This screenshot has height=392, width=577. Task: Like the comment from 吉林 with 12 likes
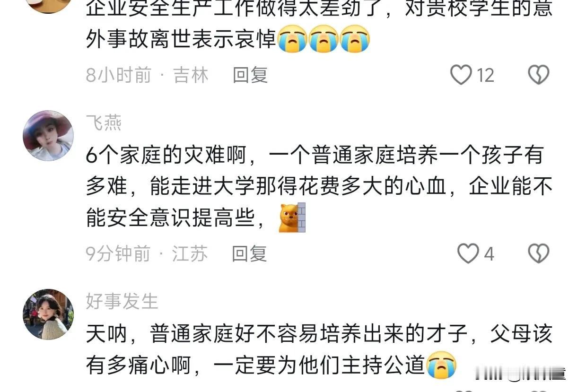pos(461,75)
